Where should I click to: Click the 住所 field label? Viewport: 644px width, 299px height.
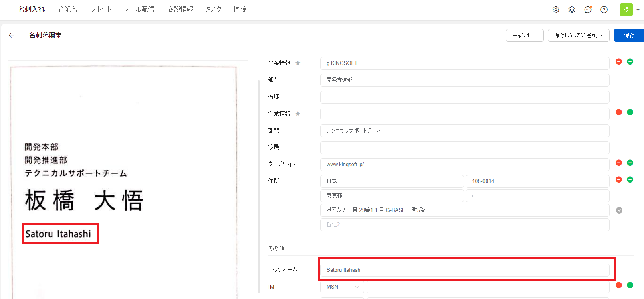click(x=273, y=181)
